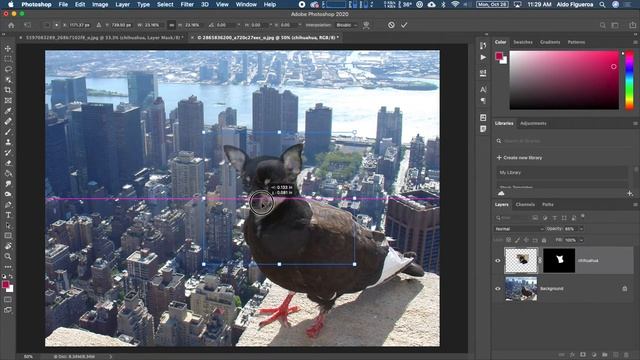The width and height of the screenshot is (640, 360).
Task: Select the Crop tool
Action: point(8,90)
